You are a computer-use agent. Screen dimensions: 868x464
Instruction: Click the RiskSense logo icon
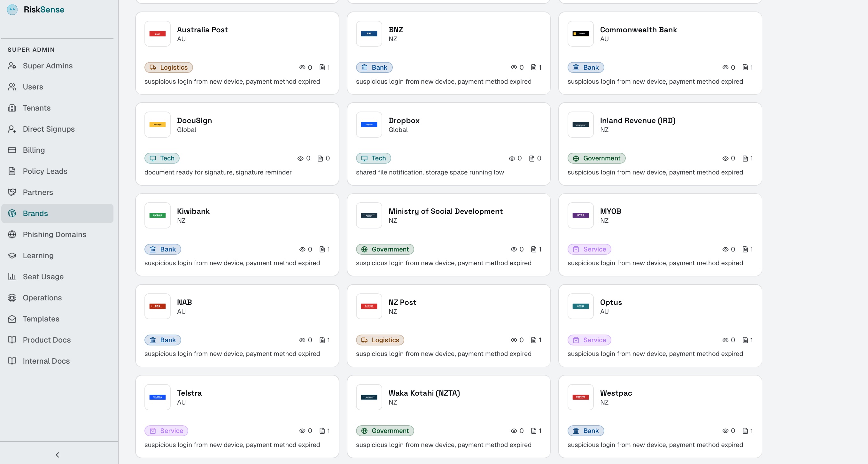point(12,10)
